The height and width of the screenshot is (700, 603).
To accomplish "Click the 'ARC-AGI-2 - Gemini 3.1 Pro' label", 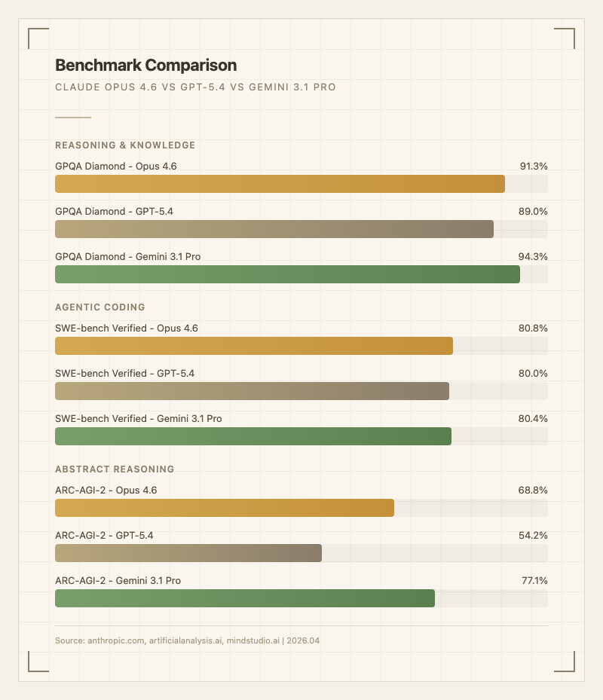I will coord(118,580).
